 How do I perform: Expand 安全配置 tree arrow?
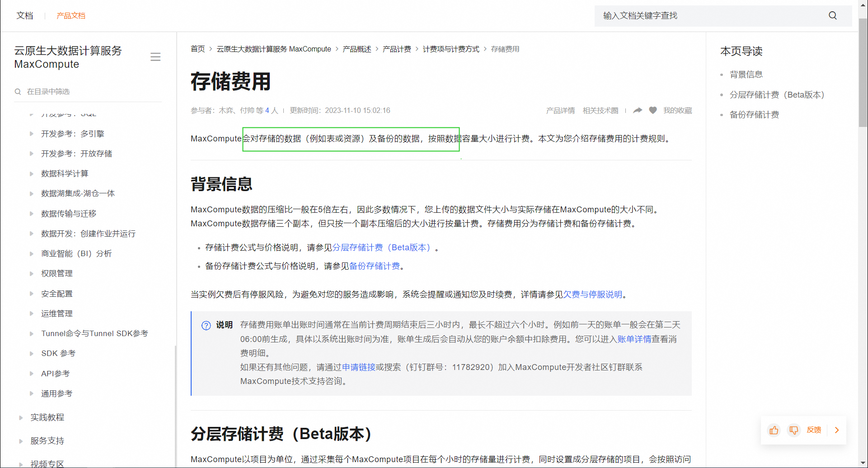[x=32, y=294]
